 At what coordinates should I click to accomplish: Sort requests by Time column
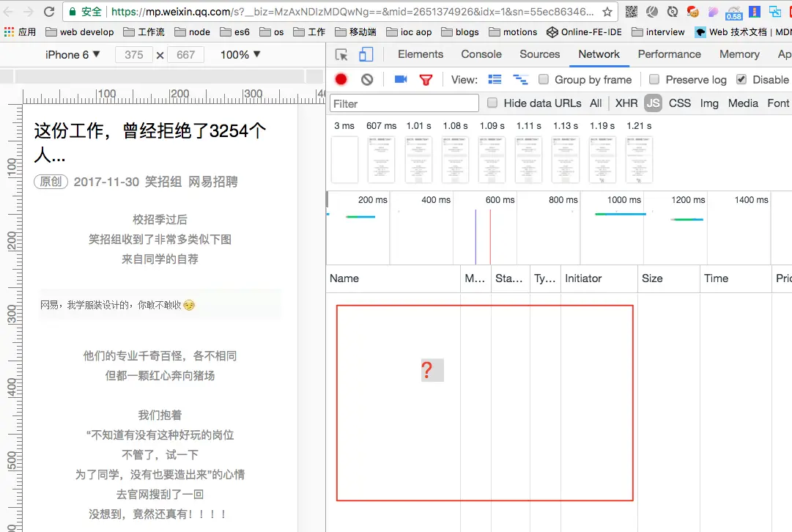736,278
